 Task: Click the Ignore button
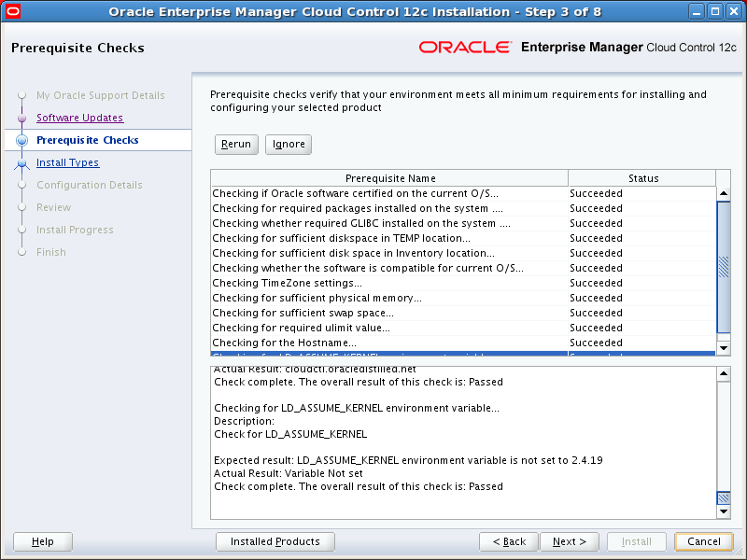[289, 145]
